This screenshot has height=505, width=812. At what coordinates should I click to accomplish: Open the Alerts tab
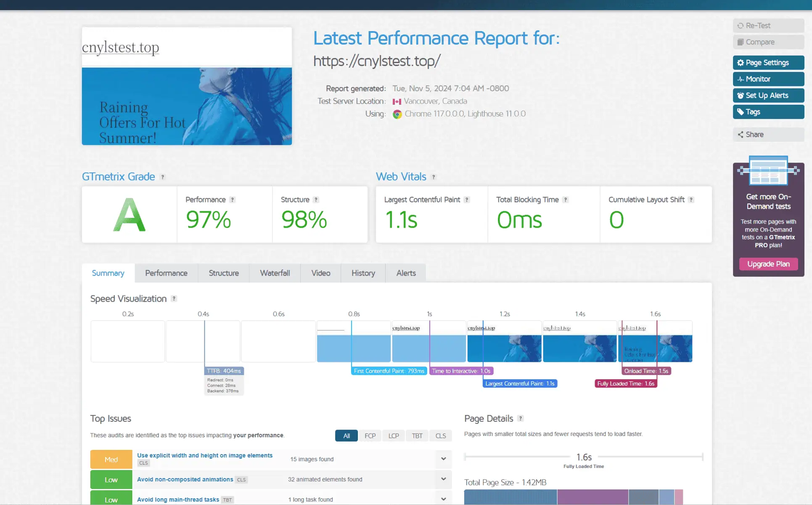pyautogui.click(x=406, y=273)
